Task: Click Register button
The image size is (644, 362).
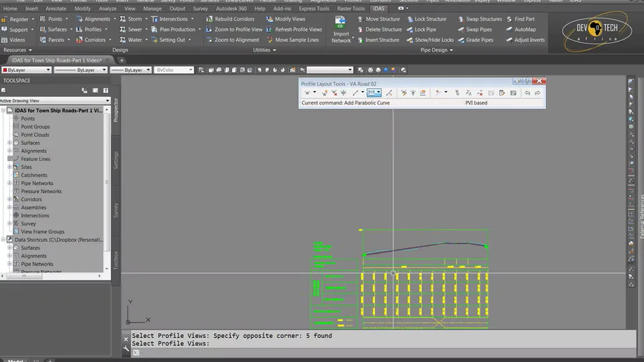Action: [x=17, y=19]
